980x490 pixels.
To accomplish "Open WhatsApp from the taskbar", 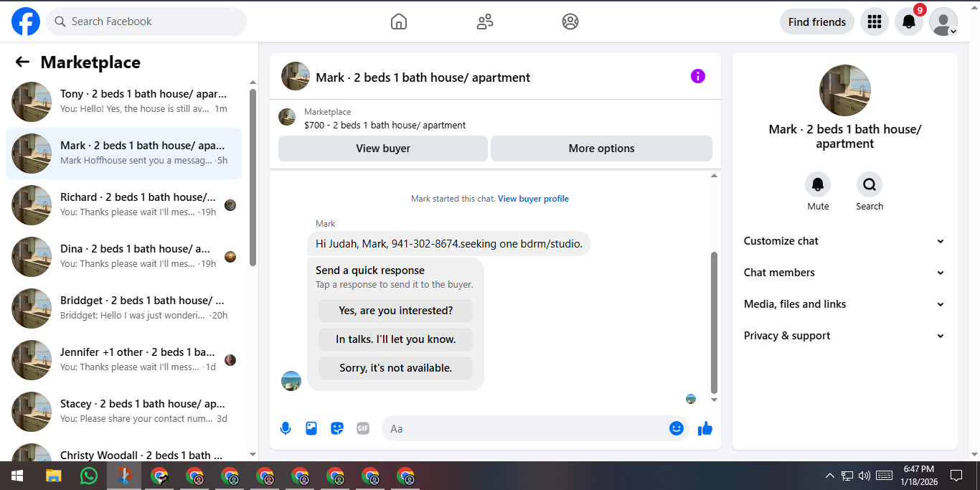I will pos(89,476).
